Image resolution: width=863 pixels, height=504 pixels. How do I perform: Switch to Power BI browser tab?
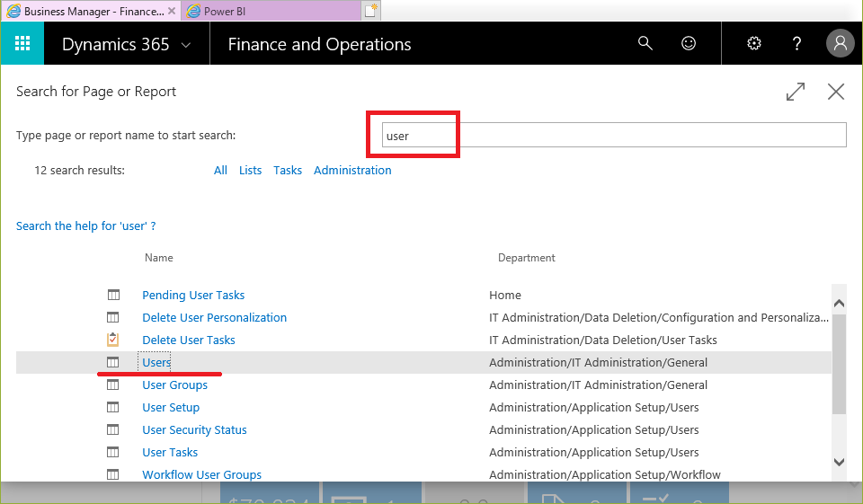pos(271,11)
